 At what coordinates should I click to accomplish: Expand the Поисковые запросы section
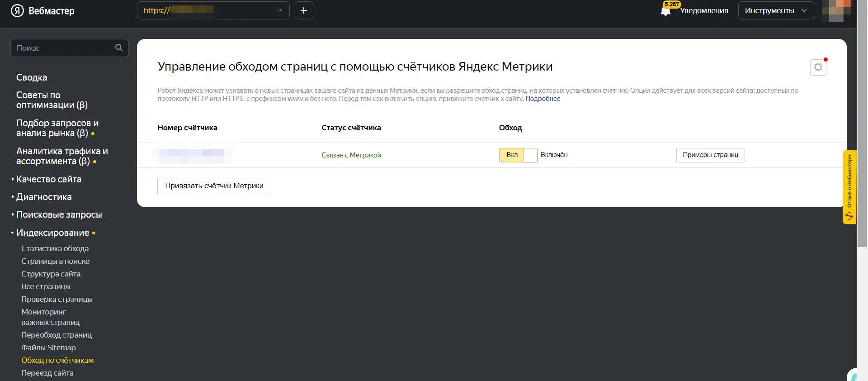pyautogui.click(x=59, y=214)
